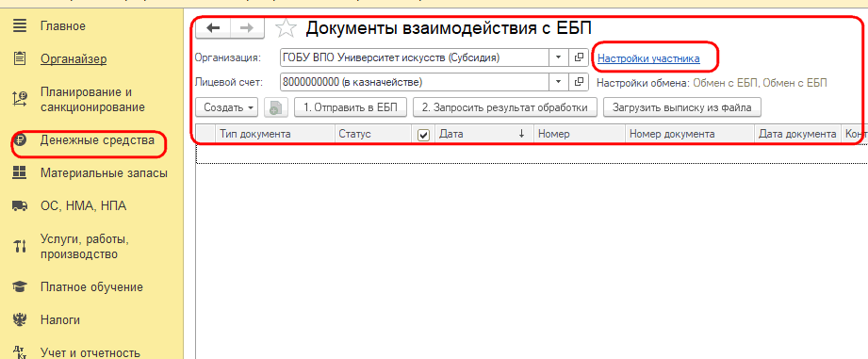This screenshot has height=359, width=868.
Task: Sort by the Дата документа column
Action: 797,135
